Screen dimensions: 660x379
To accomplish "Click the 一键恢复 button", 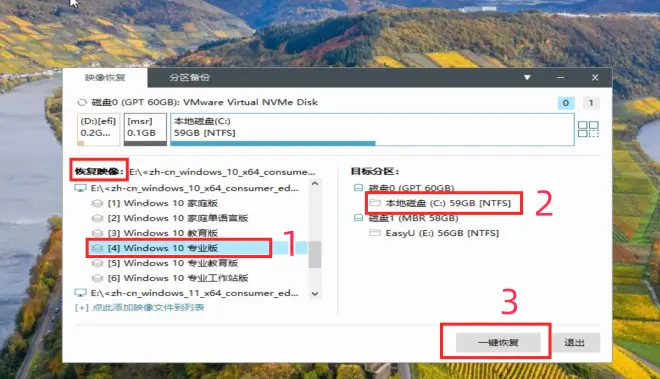I will click(x=498, y=343).
